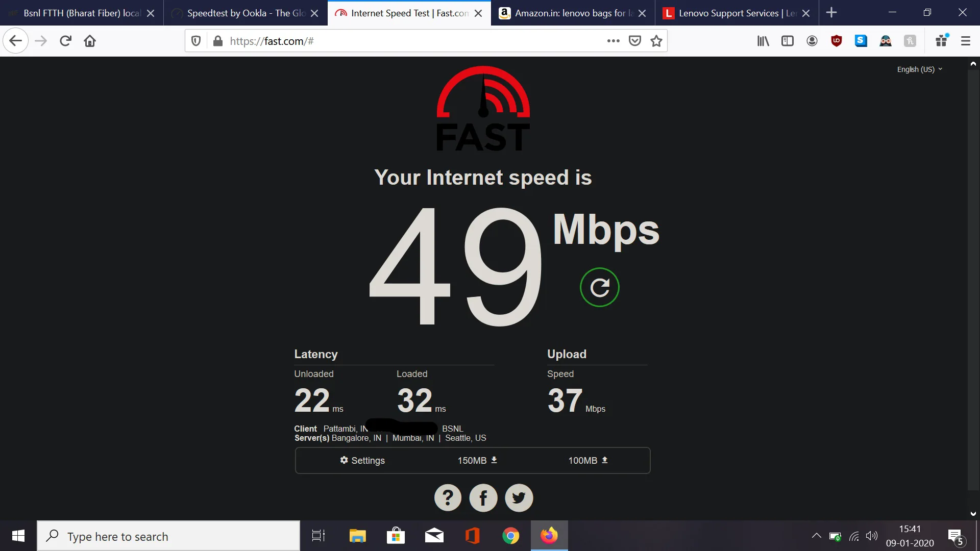Share results via the Facebook icon
980x551 pixels.
click(x=483, y=497)
